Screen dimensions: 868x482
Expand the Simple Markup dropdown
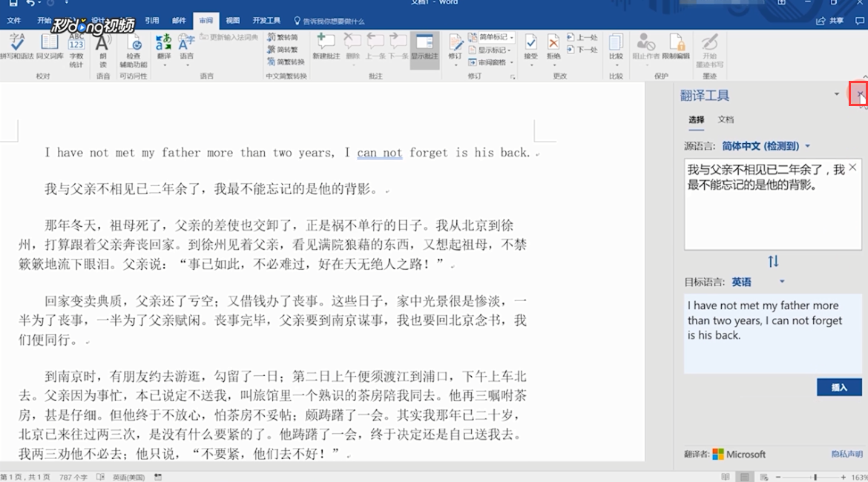(x=511, y=37)
